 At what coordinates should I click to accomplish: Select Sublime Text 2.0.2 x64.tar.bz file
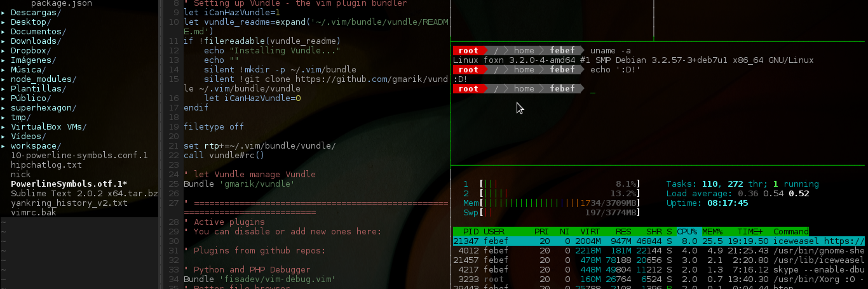[x=84, y=193]
